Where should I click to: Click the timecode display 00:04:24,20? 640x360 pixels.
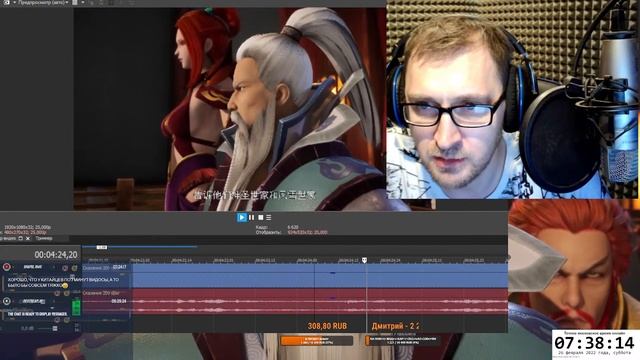pos(56,255)
